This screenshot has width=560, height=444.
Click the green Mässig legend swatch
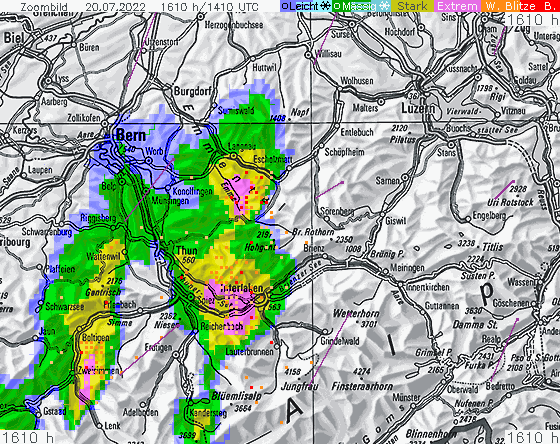(x=361, y=6)
